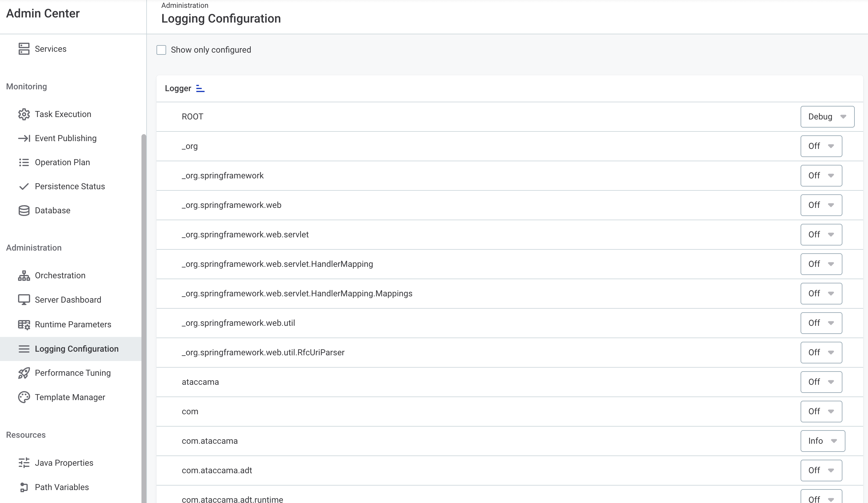Click the Admin Center heading
The image size is (868, 503).
point(43,14)
